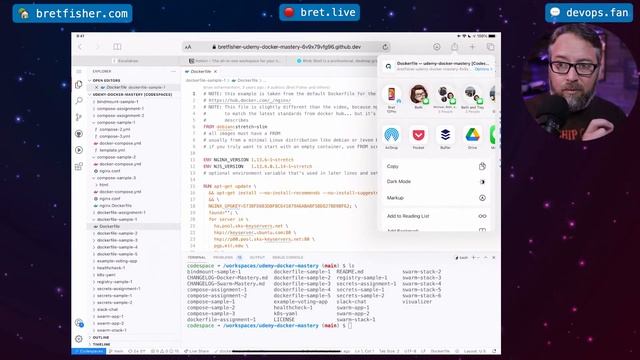Collapse the compose-sample-1 folder

point(116,122)
